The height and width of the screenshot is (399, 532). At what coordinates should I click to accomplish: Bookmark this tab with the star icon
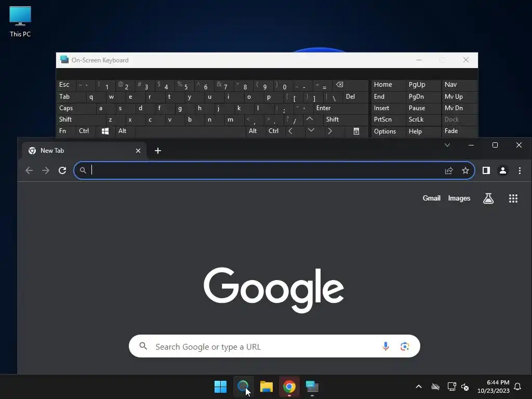(465, 170)
